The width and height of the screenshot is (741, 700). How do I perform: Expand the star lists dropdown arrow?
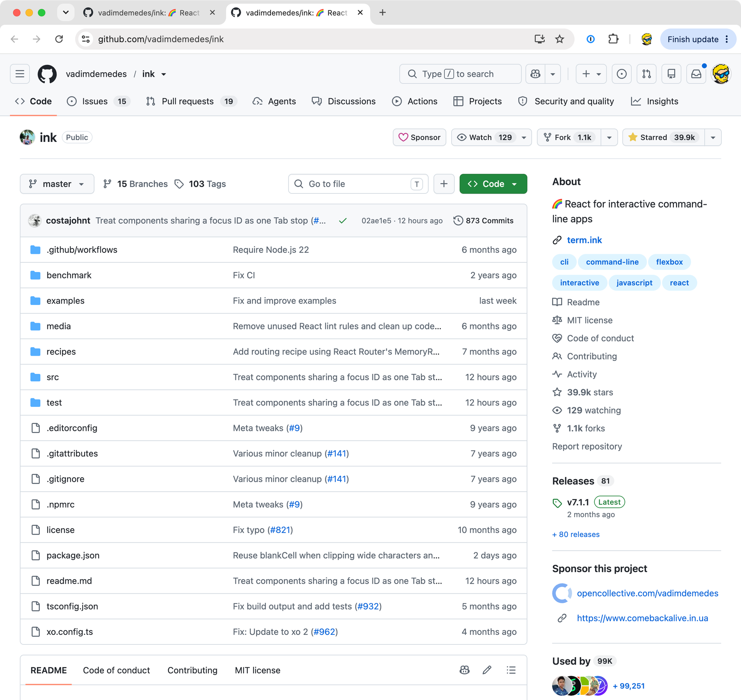(x=713, y=137)
